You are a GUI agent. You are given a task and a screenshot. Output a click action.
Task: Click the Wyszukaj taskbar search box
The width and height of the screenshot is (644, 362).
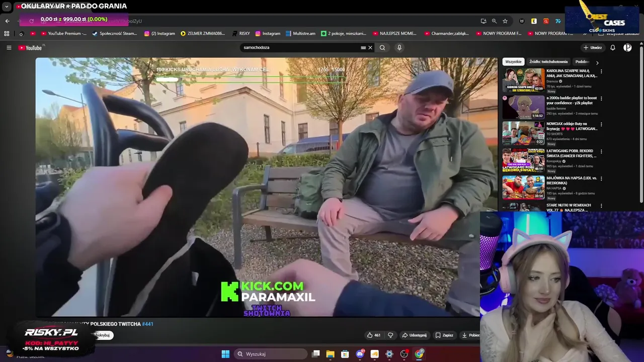(x=271, y=354)
